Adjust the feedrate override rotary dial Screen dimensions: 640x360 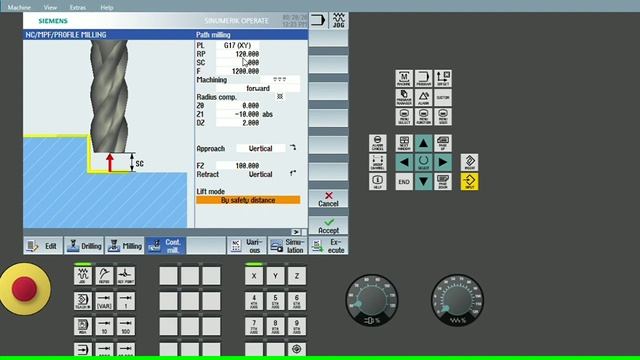point(457,300)
